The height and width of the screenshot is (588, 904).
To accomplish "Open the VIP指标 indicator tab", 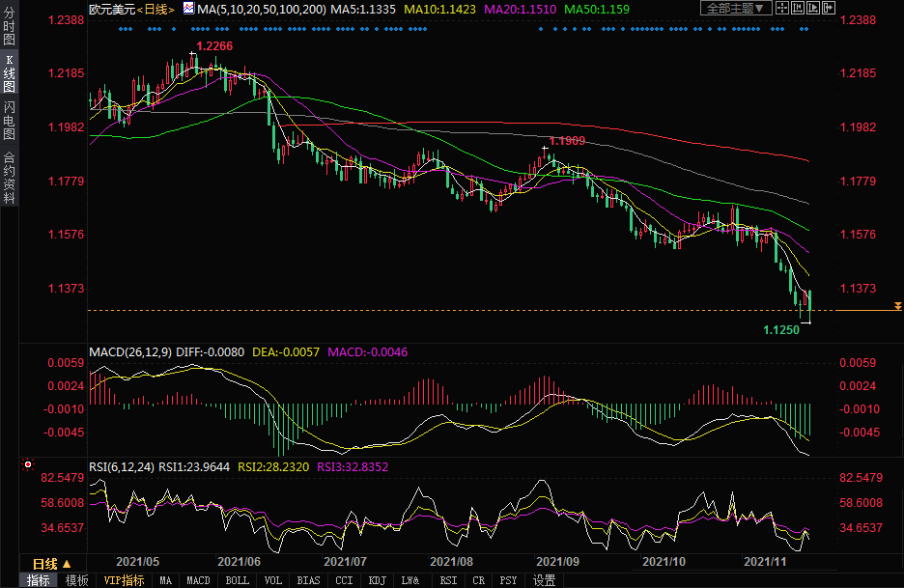I will pos(124,580).
